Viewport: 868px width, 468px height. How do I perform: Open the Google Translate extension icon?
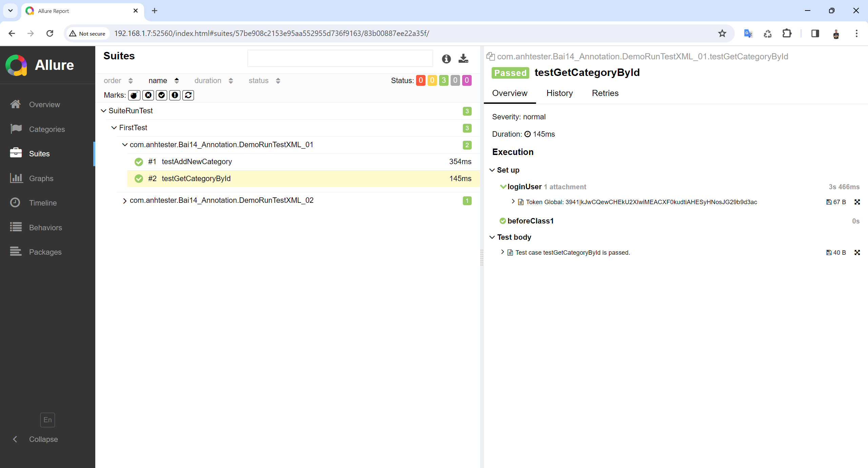(x=748, y=33)
